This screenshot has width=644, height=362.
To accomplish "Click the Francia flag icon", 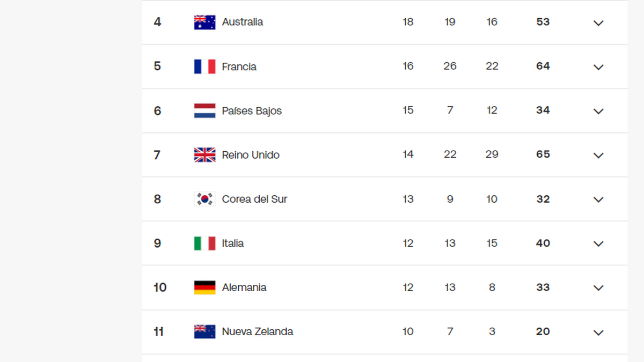I will pyautogui.click(x=204, y=67).
